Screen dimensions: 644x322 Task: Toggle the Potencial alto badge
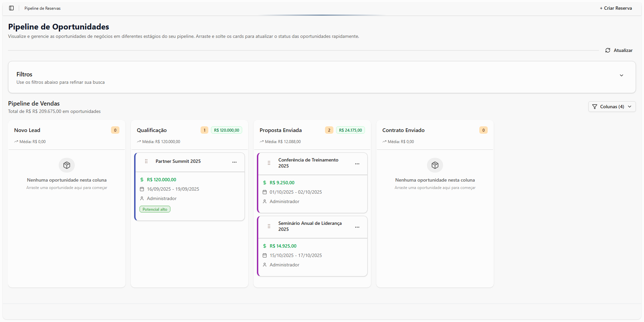pyautogui.click(x=155, y=209)
